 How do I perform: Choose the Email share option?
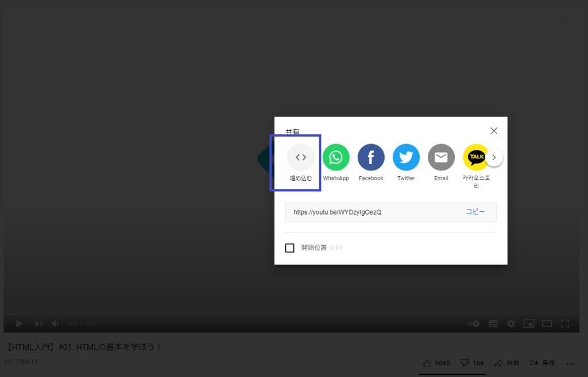tap(441, 157)
